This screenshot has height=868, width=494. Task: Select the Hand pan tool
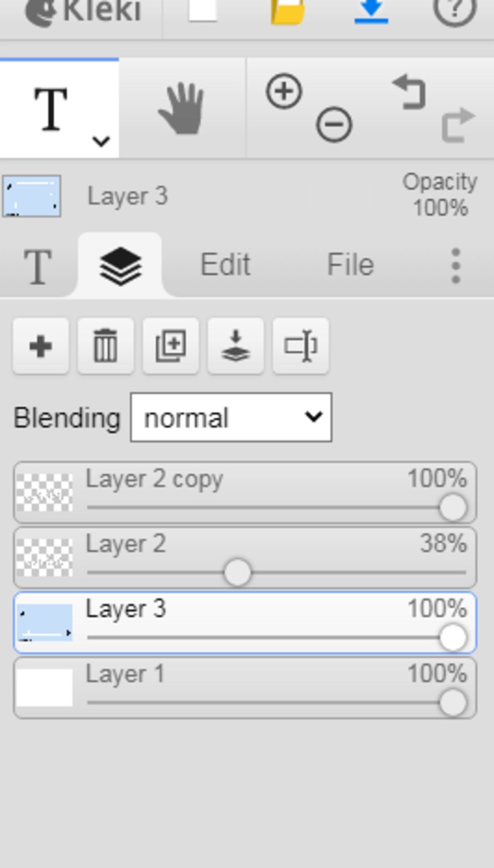click(x=182, y=109)
